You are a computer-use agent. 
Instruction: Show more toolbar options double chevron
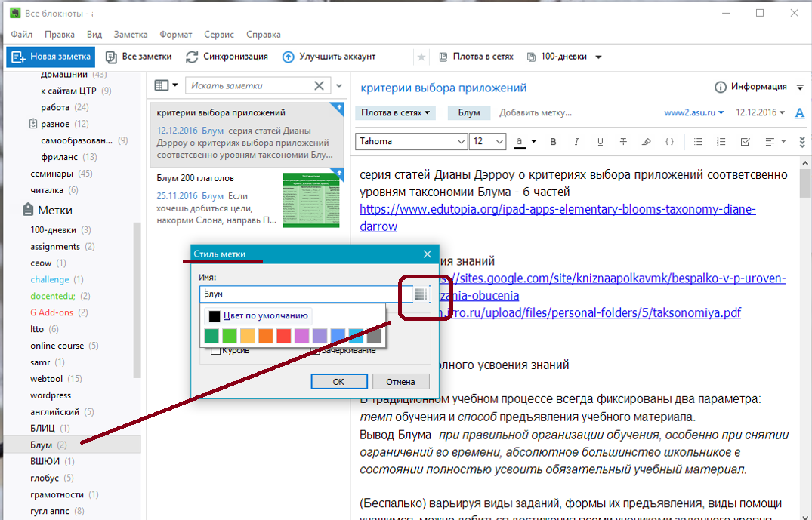point(801,142)
